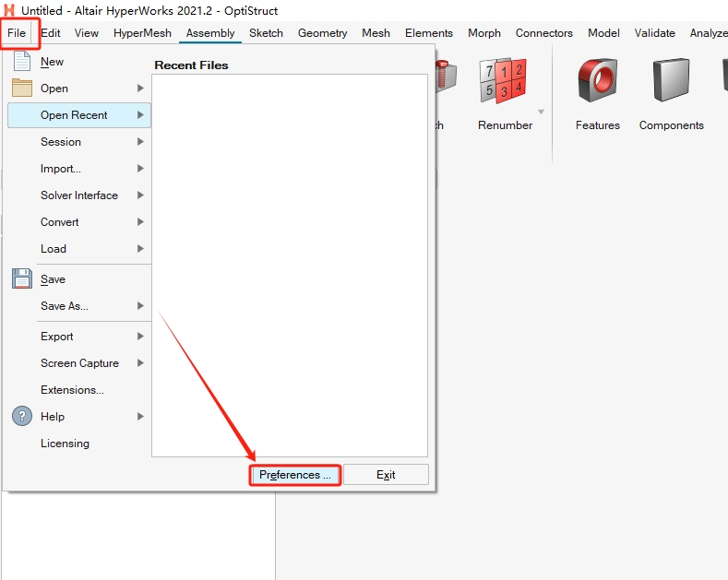Viewport: 728px width, 580px height.
Task: Expand the Save As submenu arrow
Action: coord(140,306)
